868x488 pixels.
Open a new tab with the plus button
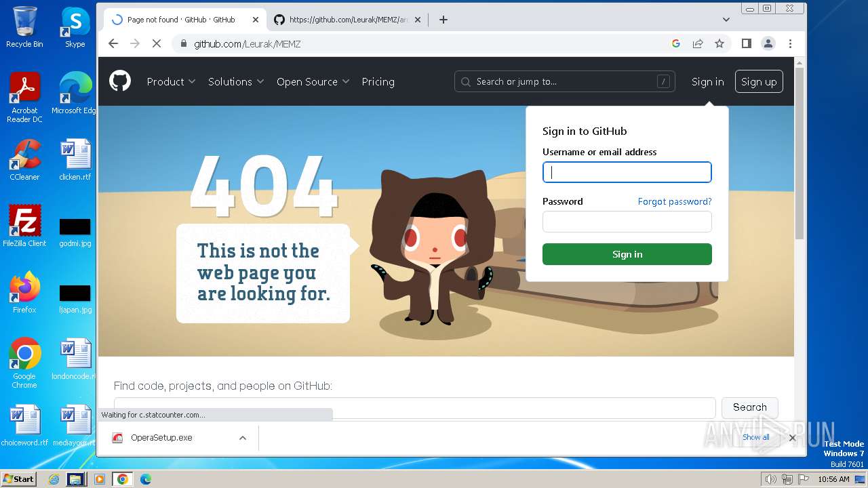pyautogui.click(x=443, y=20)
